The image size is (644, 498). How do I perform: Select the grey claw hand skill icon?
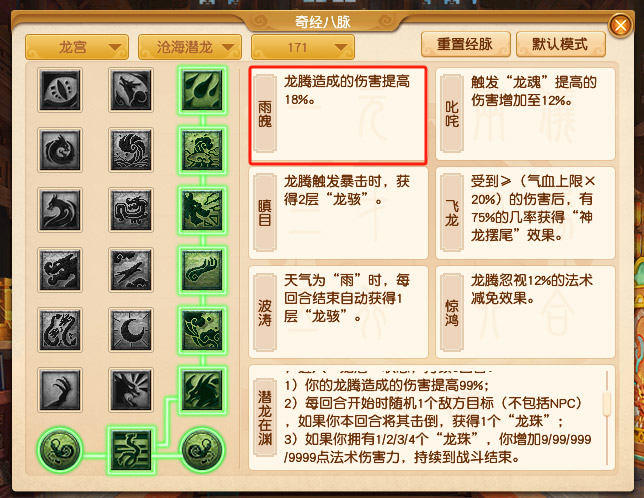click(60, 390)
